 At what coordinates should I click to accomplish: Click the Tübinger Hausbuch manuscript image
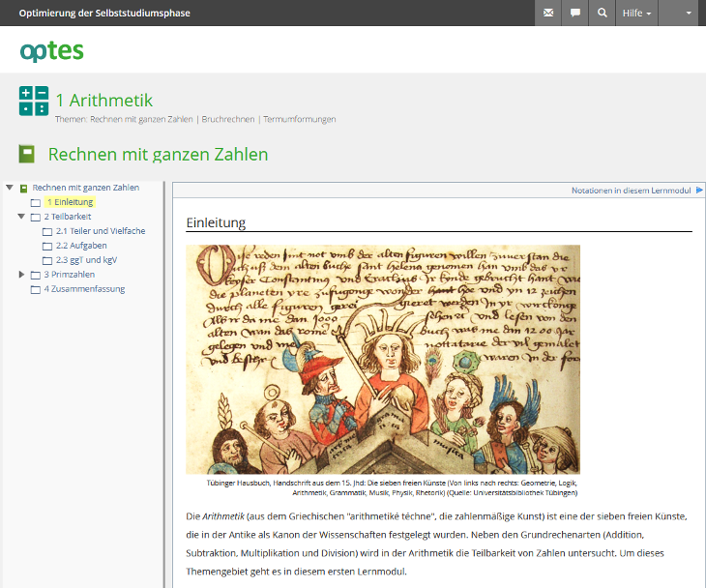point(382,359)
